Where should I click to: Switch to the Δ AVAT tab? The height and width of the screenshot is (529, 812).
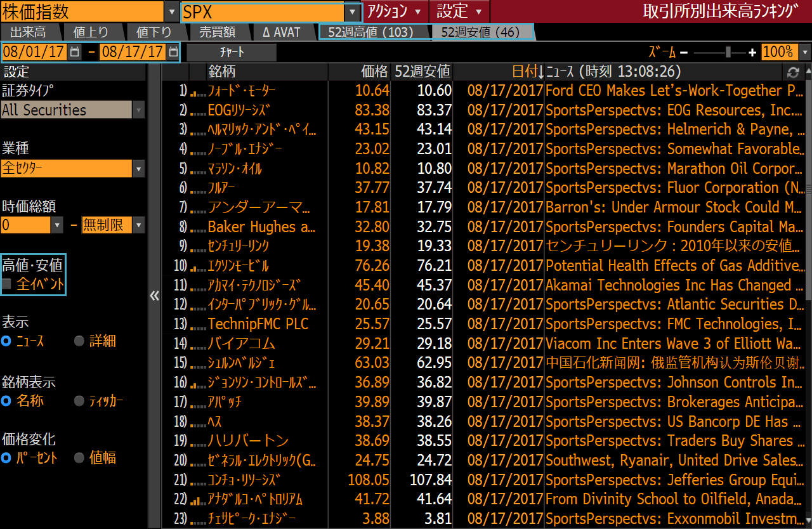click(x=282, y=32)
